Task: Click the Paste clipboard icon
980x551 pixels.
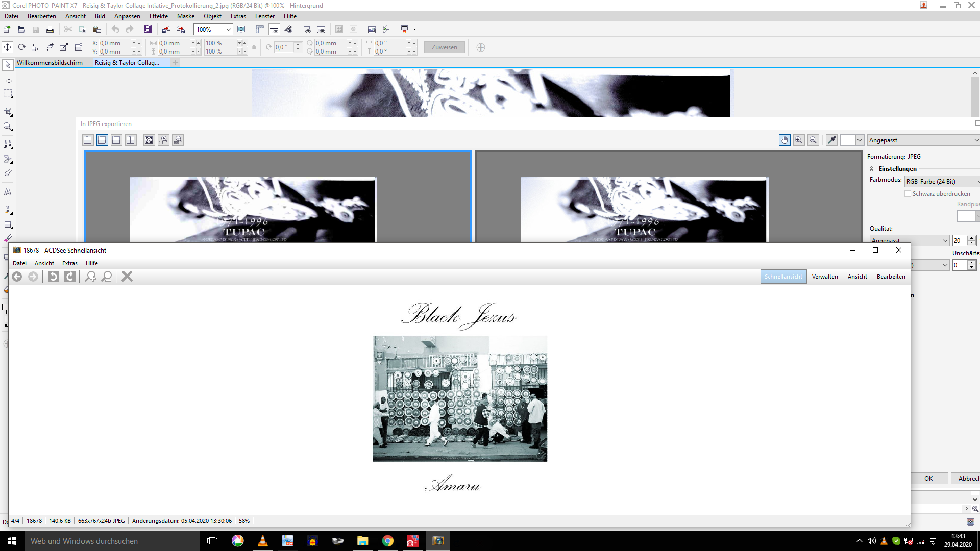Action: [97, 29]
